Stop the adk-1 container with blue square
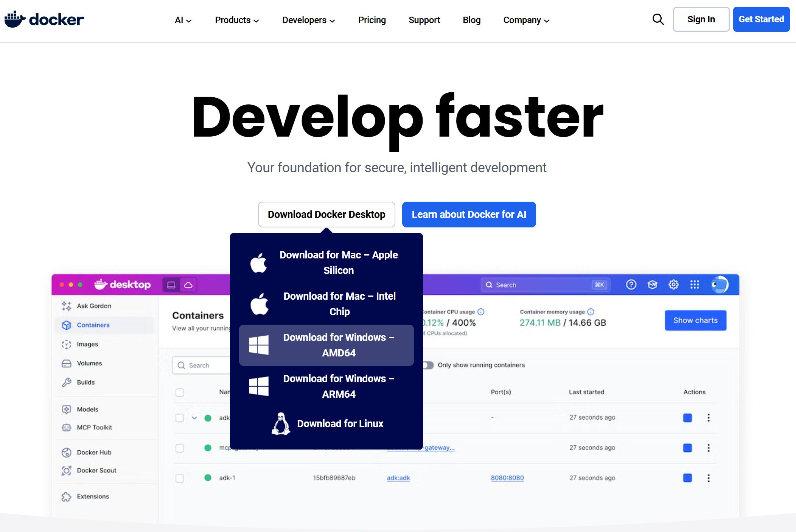Viewport: 796px width, 532px height. click(x=687, y=478)
